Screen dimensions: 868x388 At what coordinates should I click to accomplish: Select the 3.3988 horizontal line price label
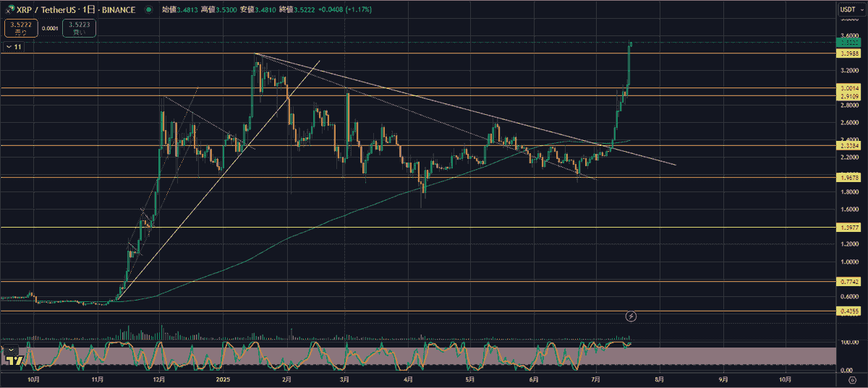[847, 54]
